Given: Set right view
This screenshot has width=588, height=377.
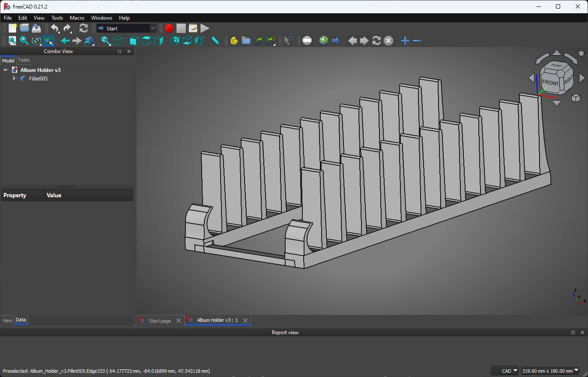Looking at the screenshot, I should (x=158, y=41).
